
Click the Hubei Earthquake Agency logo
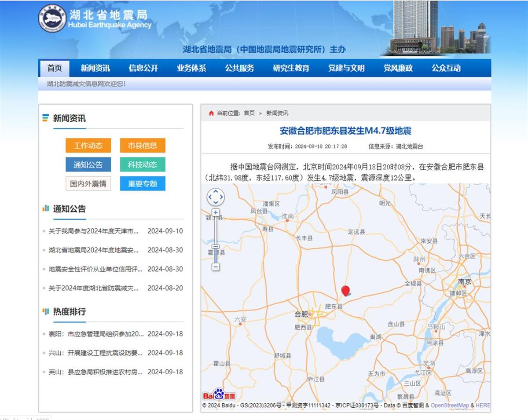coord(52,18)
